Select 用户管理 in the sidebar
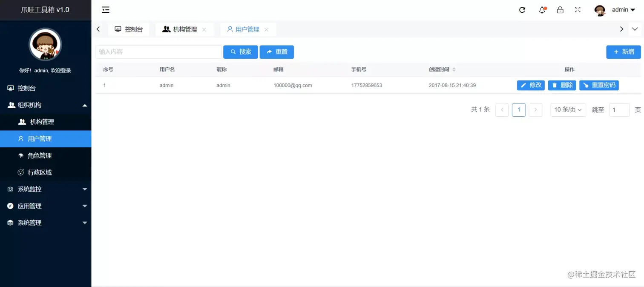This screenshot has width=644, height=287. 46,139
